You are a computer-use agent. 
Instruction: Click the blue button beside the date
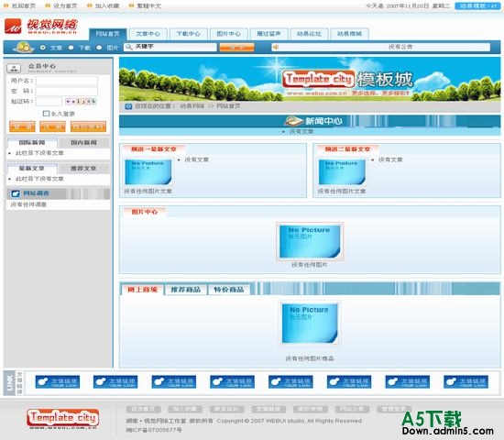click(477, 5)
